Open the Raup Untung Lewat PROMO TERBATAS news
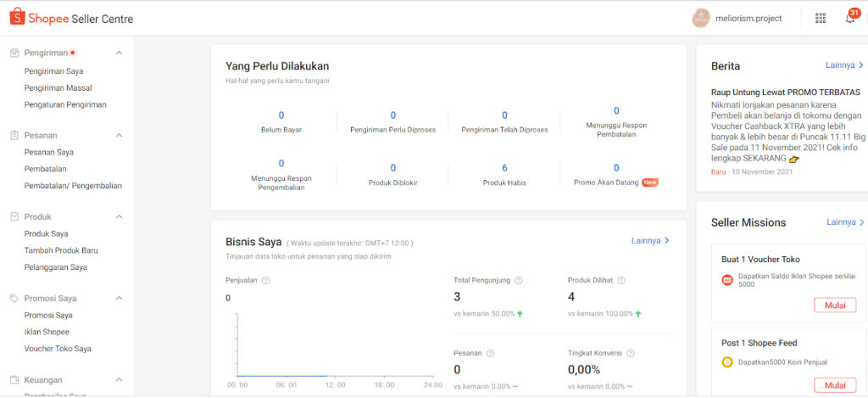The height and width of the screenshot is (398, 868). [786, 92]
